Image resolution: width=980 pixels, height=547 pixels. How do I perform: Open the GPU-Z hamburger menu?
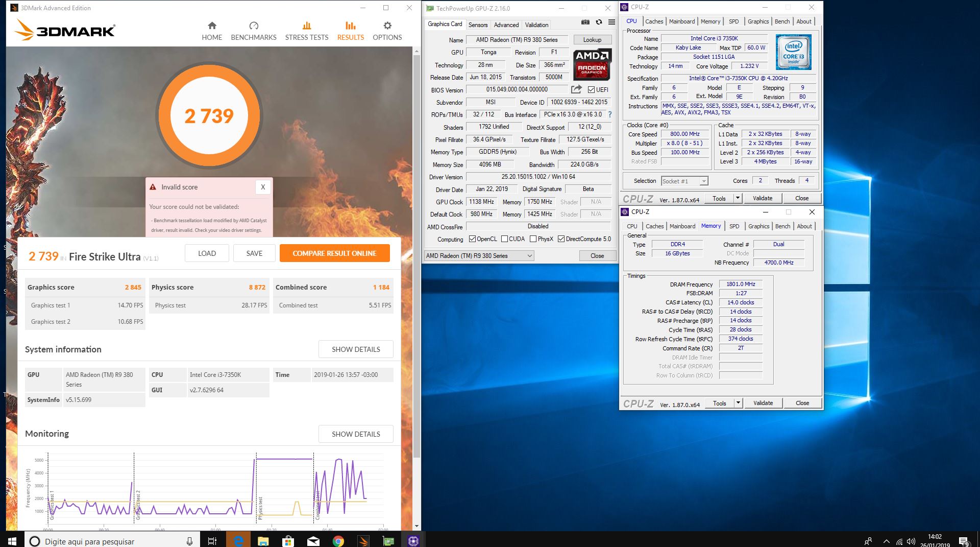(611, 22)
